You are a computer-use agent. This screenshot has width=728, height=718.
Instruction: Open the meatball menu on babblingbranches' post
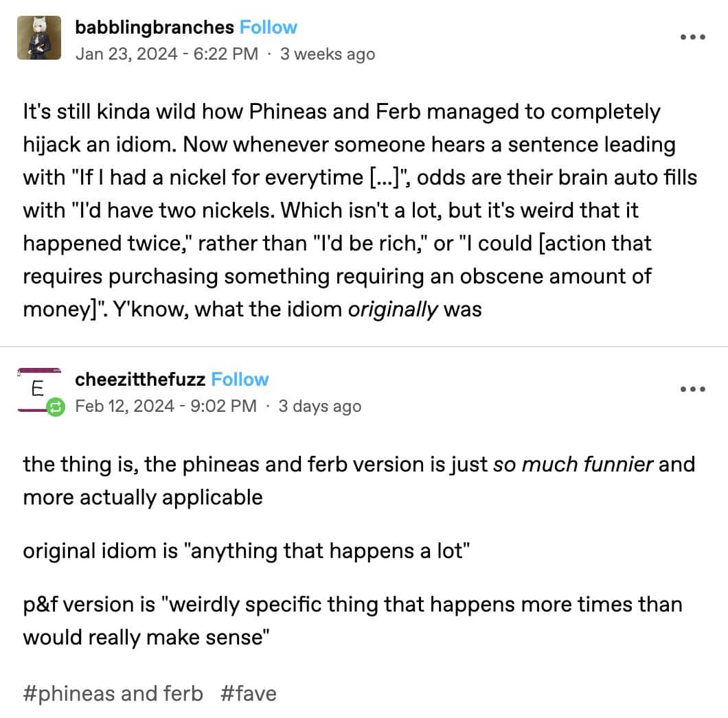click(x=692, y=38)
